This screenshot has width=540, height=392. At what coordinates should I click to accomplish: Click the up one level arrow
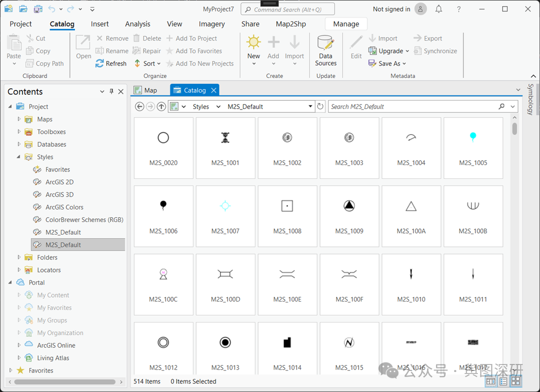(161, 106)
